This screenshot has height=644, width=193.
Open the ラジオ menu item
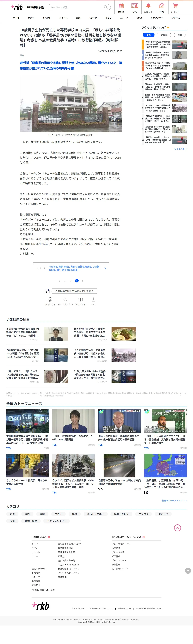coord(31,18)
